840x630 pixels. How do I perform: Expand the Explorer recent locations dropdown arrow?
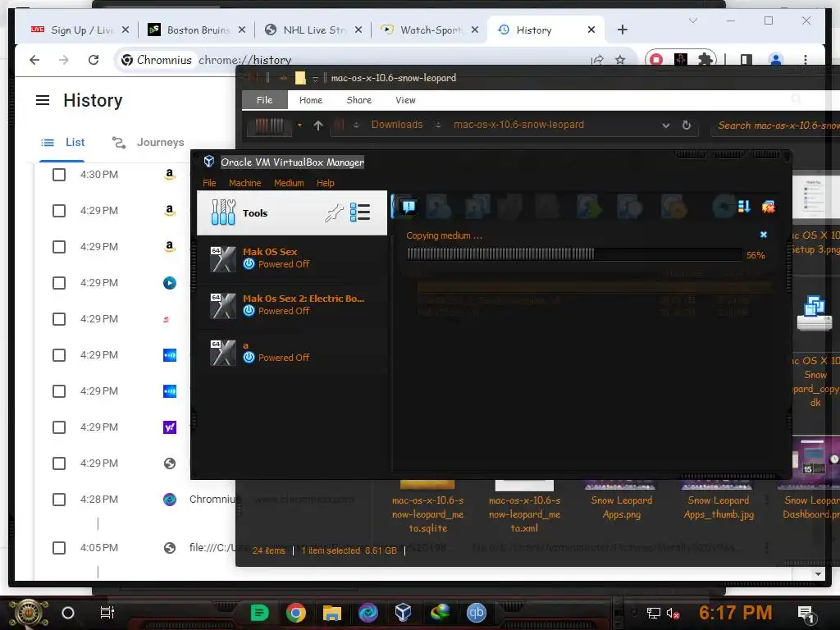tap(299, 126)
